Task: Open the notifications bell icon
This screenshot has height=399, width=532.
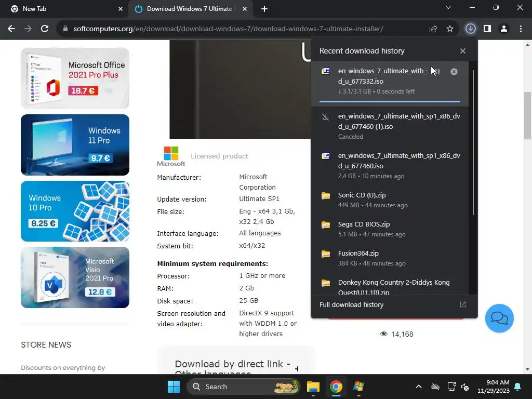Action: point(518,387)
